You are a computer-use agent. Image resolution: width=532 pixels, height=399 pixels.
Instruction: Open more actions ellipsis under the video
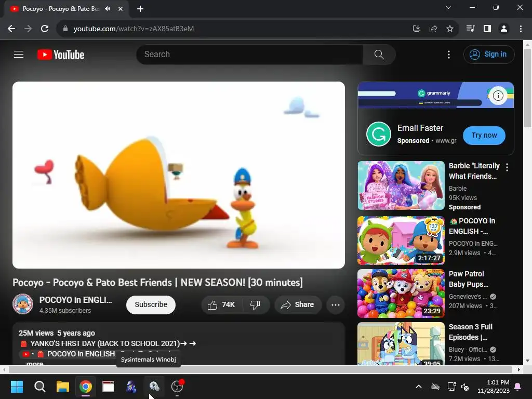[x=336, y=304]
